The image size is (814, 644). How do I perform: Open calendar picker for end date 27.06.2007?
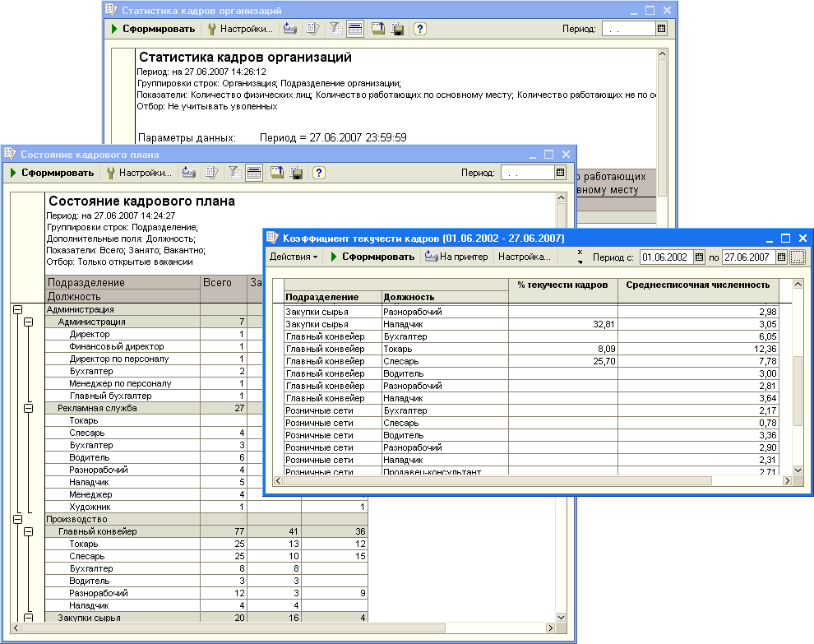point(782,257)
